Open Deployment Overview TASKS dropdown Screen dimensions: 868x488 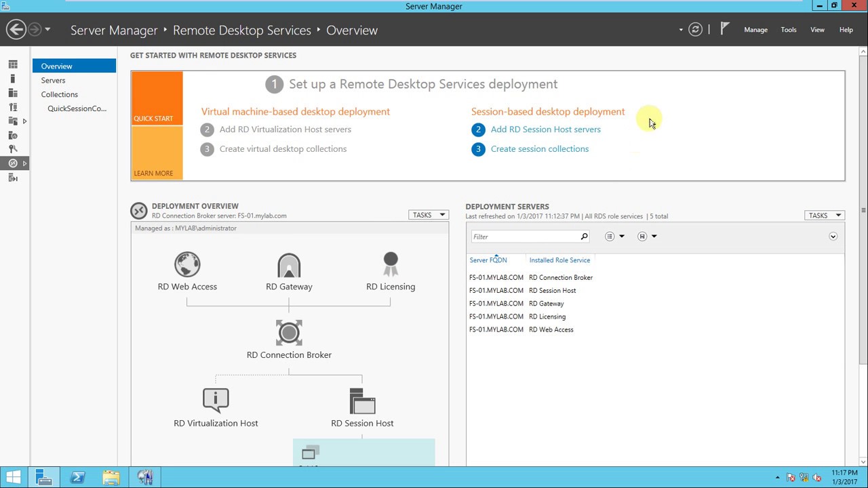tap(429, 215)
